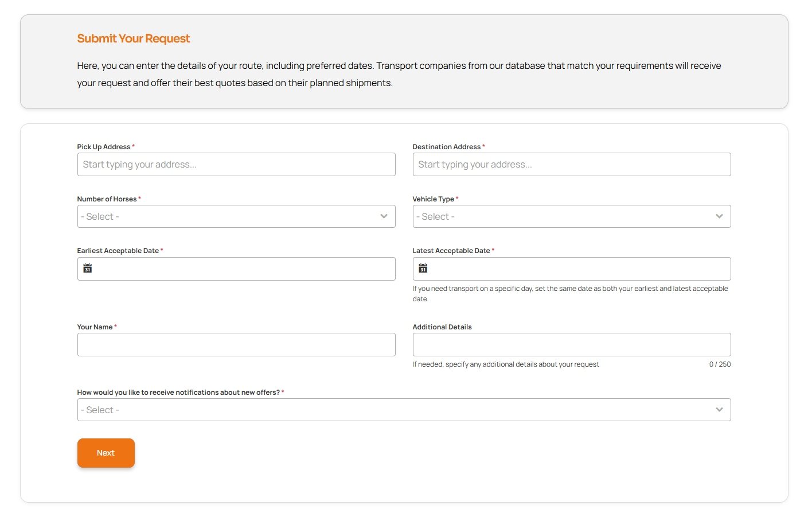The height and width of the screenshot is (513, 812).
Task: Focus the Pick Up Address field
Action: tap(236, 165)
